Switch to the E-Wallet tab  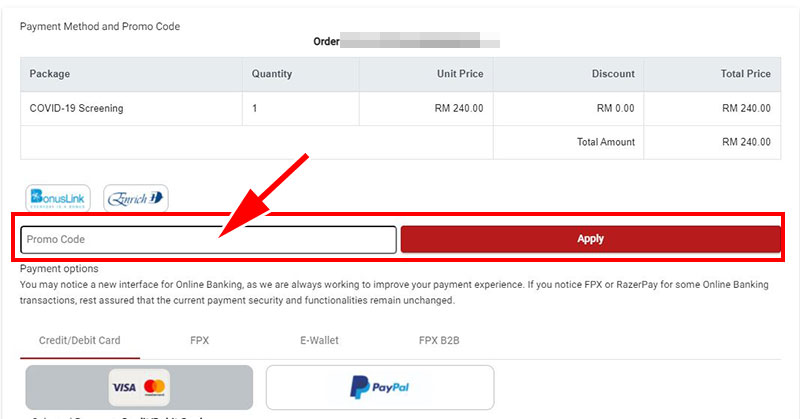coord(319,340)
